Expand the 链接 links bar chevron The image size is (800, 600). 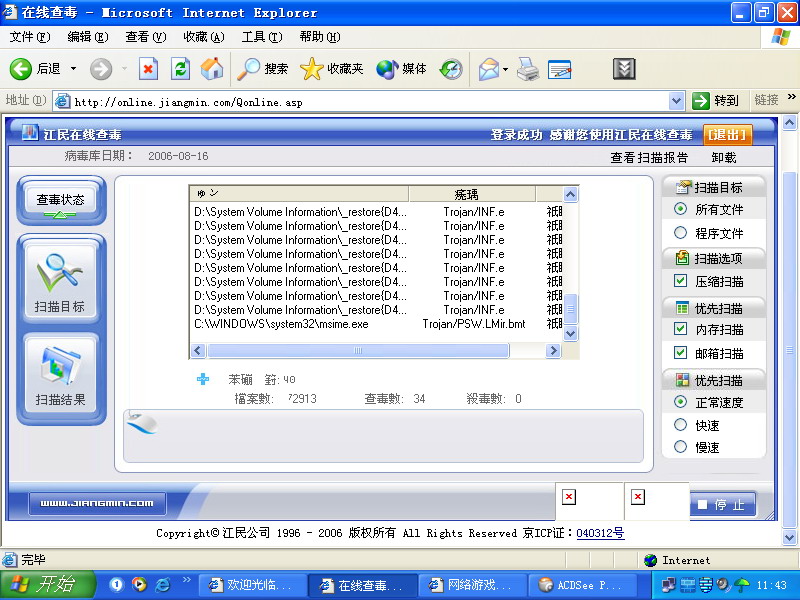tap(791, 97)
